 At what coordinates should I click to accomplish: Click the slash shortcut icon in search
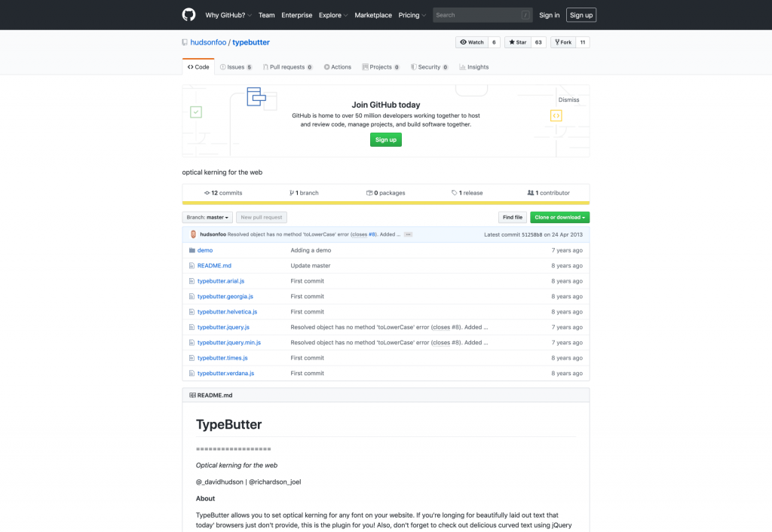pyautogui.click(x=525, y=15)
